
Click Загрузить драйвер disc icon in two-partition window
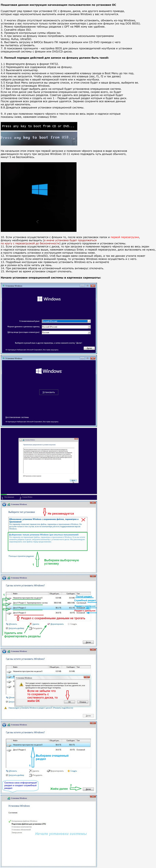tap(7, 775)
